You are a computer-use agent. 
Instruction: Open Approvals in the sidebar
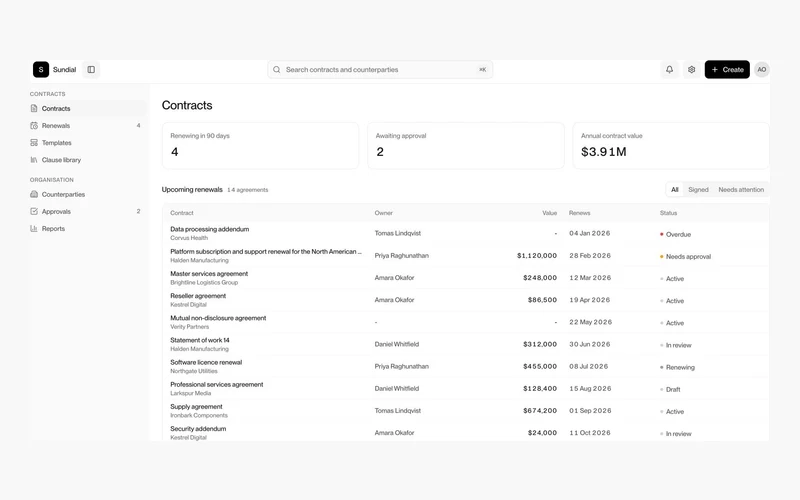tap(87, 211)
